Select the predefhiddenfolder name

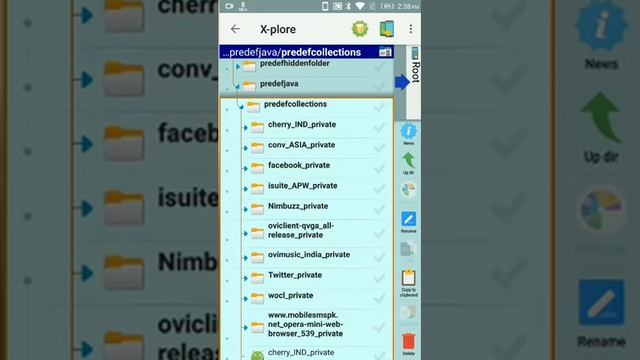(x=295, y=63)
